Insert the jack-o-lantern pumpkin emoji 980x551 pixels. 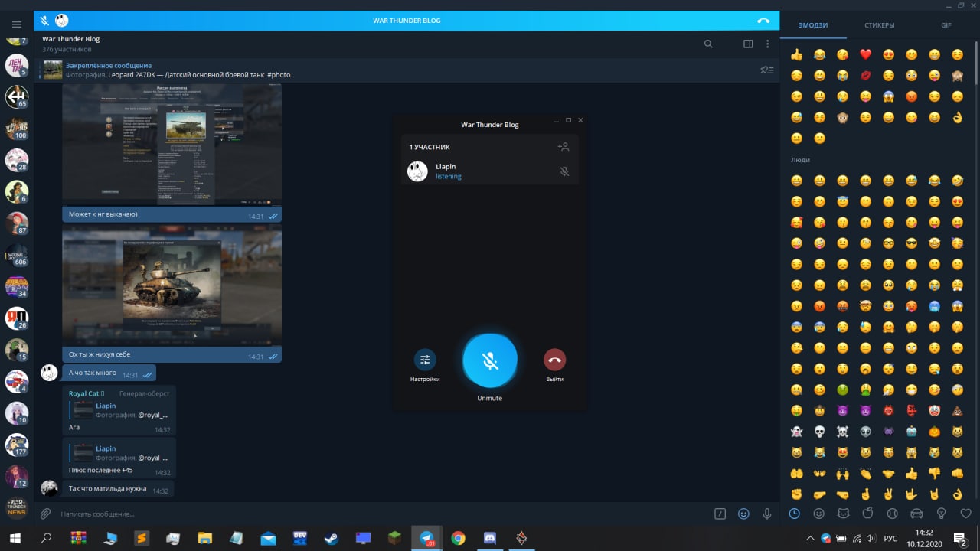(934, 431)
